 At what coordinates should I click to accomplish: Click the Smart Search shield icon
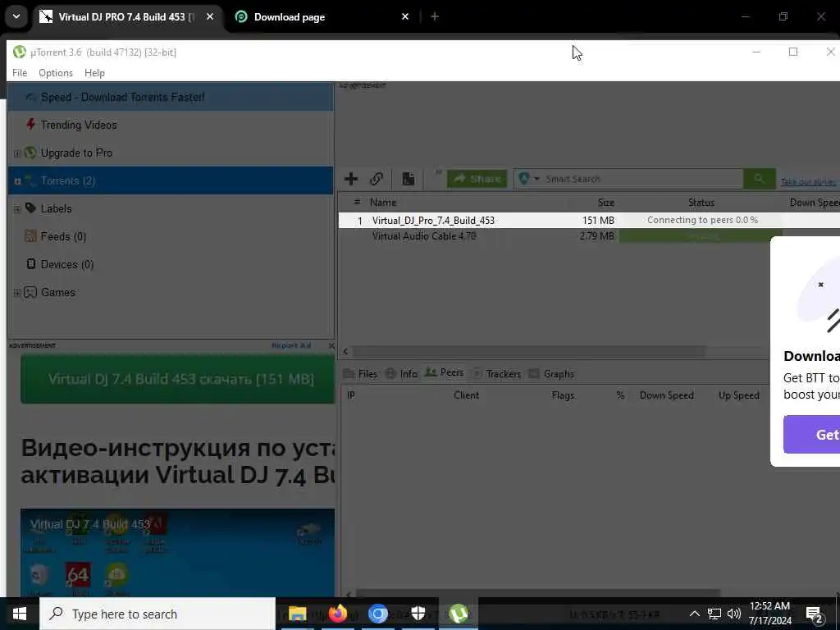pos(524,179)
